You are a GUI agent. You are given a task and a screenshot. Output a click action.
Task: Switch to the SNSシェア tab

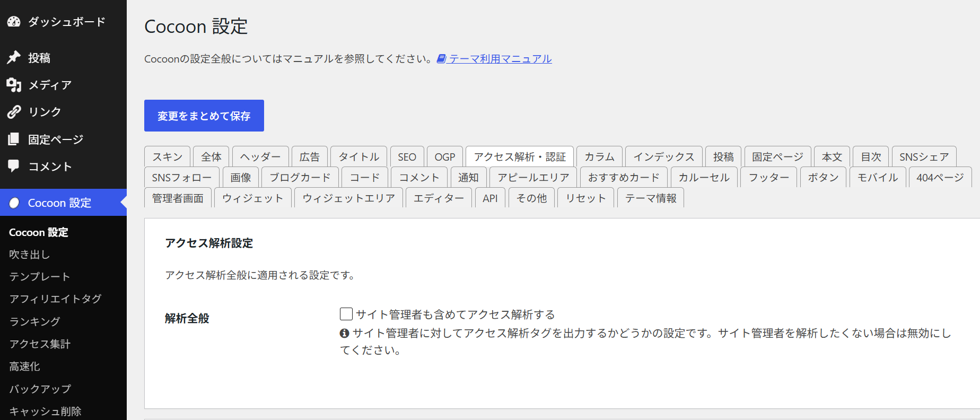924,156
